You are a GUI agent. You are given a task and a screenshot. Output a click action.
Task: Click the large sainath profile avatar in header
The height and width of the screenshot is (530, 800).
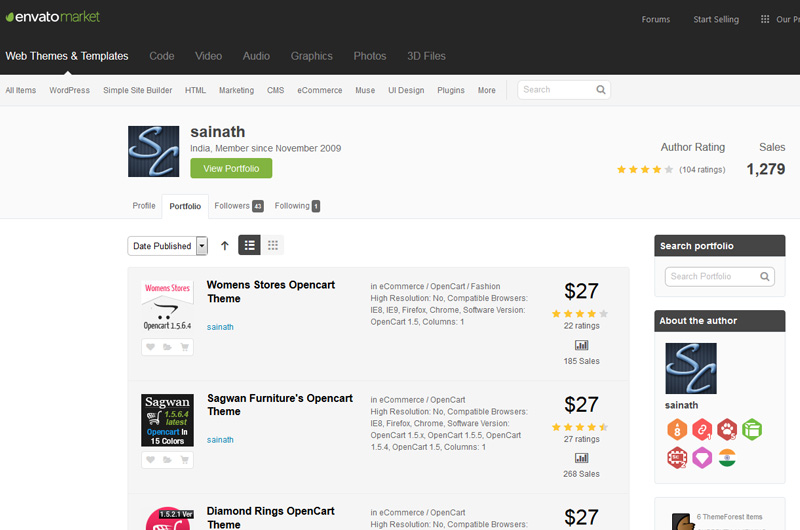[154, 152]
